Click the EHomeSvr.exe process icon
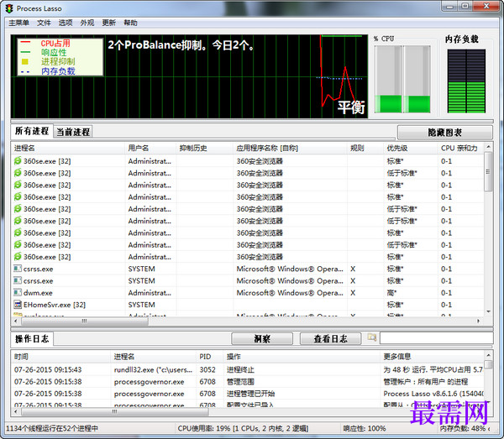 [18, 305]
